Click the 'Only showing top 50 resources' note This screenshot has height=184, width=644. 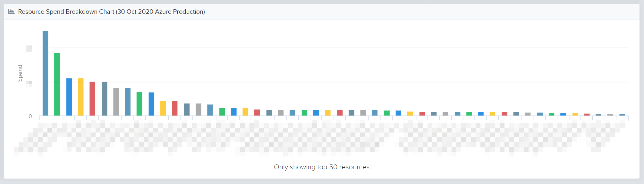point(322,167)
